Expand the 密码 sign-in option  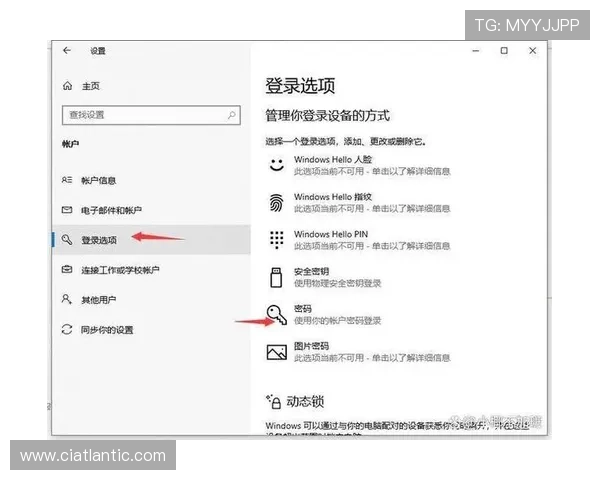tap(324, 315)
